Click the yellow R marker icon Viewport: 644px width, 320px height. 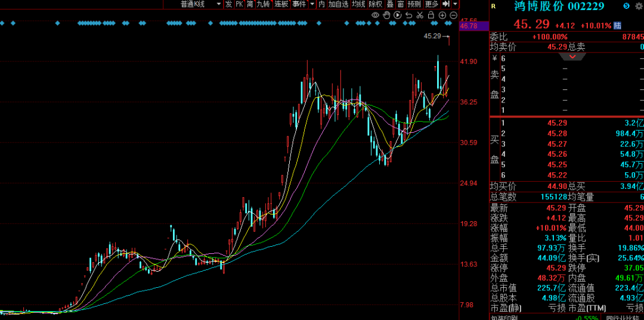coord(493,6)
